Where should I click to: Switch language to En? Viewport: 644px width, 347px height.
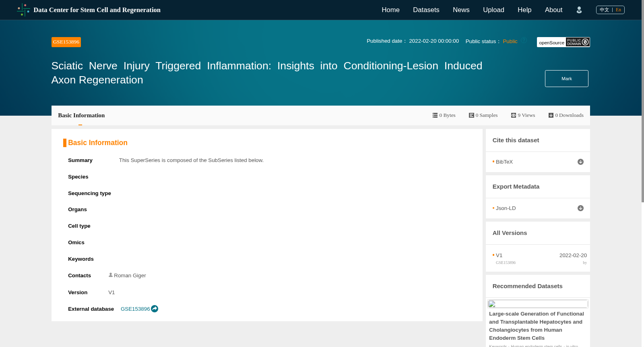click(x=618, y=10)
